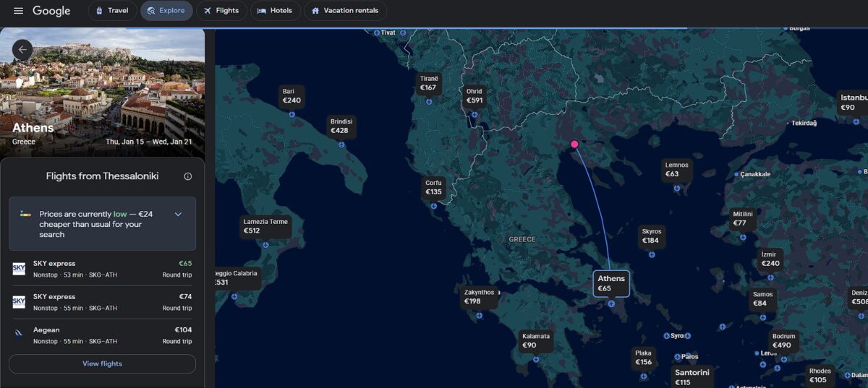Screen dimensions: 868x388
Task: Click the 'Thu, Jan 15 – Wed, Jan 21' dates
Action: coord(149,142)
